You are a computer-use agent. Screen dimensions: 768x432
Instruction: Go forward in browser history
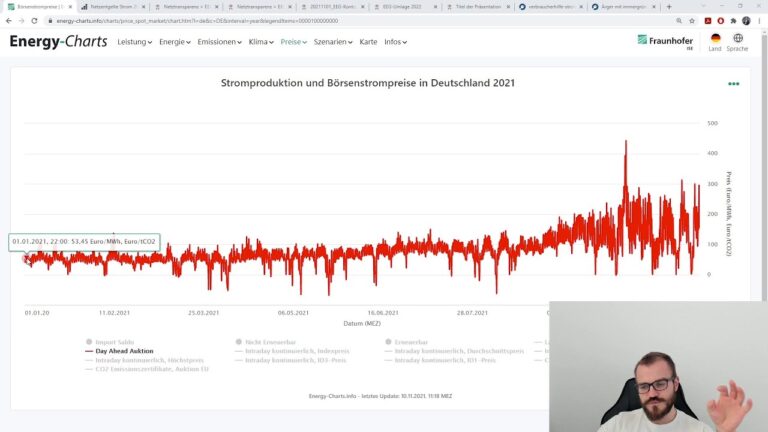coord(21,21)
